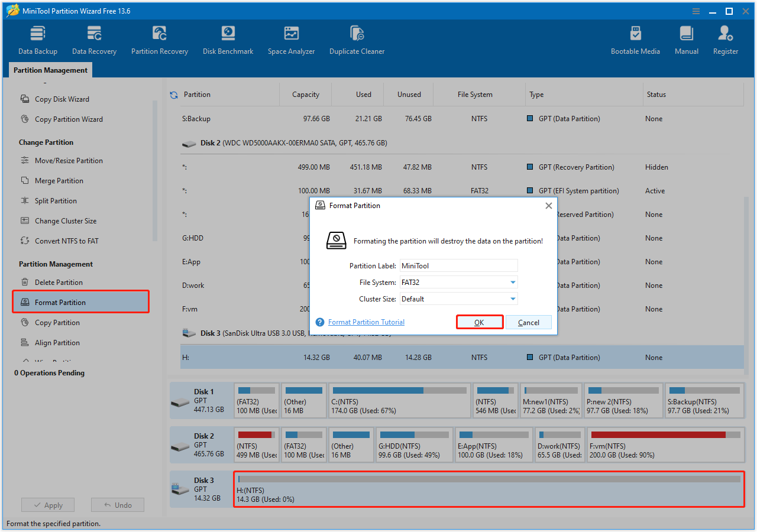Screen dimensions: 757x532
Task: Select D:work(NTFS) block on Disk 2
Action: [x=559, y=445]
